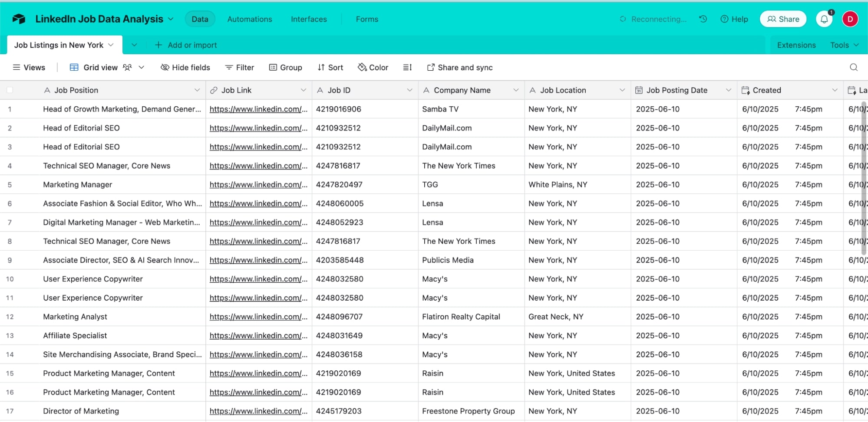The height and width of the screenshot is (422, 868).
Task: Open LinkedIn link for Freestone Property Group row
Action: (258, 411)
